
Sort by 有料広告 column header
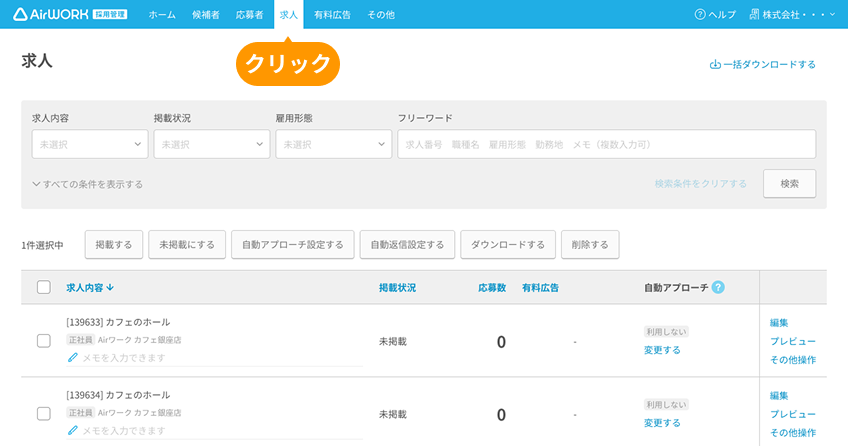pos(540,288)
